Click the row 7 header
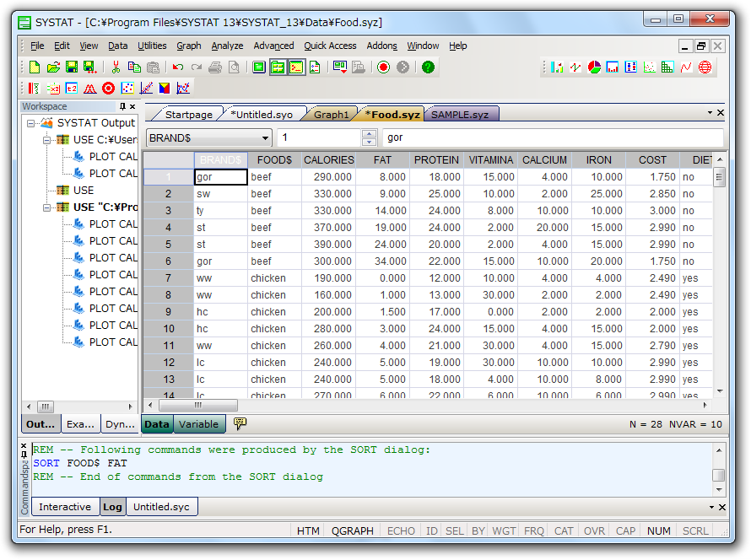The image size is (751, 560). [168, 278]
